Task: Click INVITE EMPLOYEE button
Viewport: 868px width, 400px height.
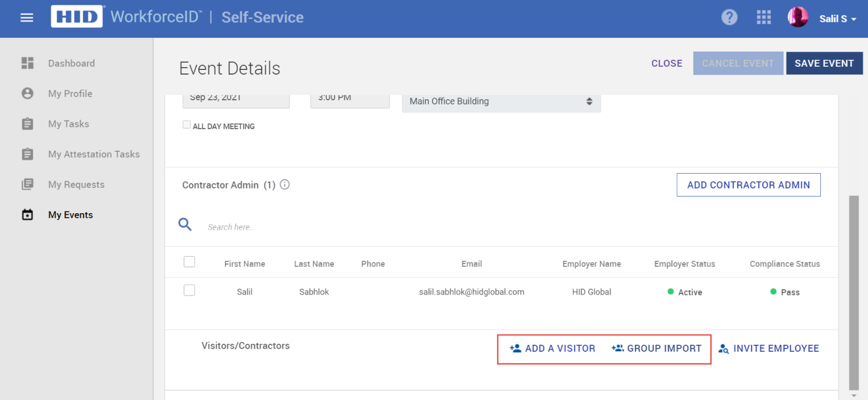Action: (x=768, y=349)
